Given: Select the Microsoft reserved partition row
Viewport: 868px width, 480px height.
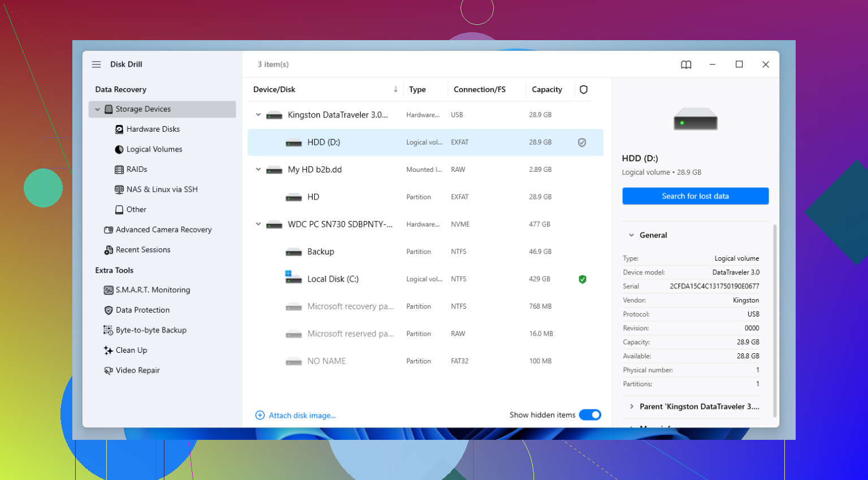Looking at the screenshot, I should tap(425, 334).
